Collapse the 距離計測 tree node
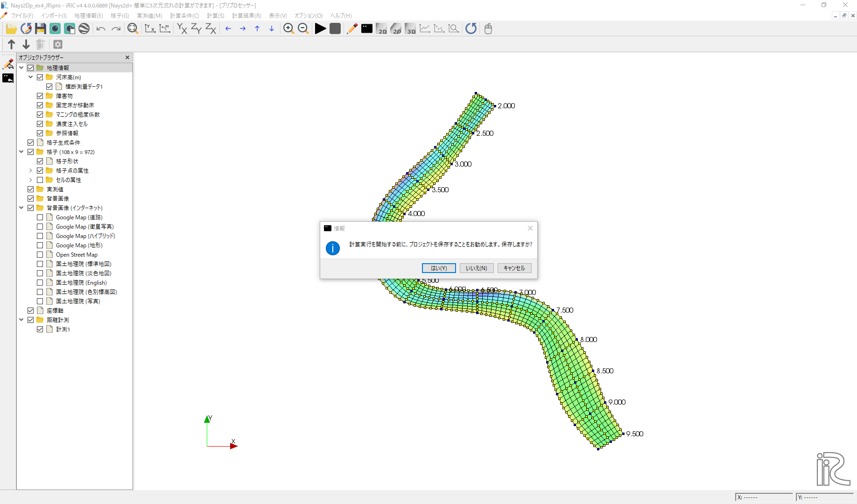This screenshot has height=504, width=857. [21, 320]
